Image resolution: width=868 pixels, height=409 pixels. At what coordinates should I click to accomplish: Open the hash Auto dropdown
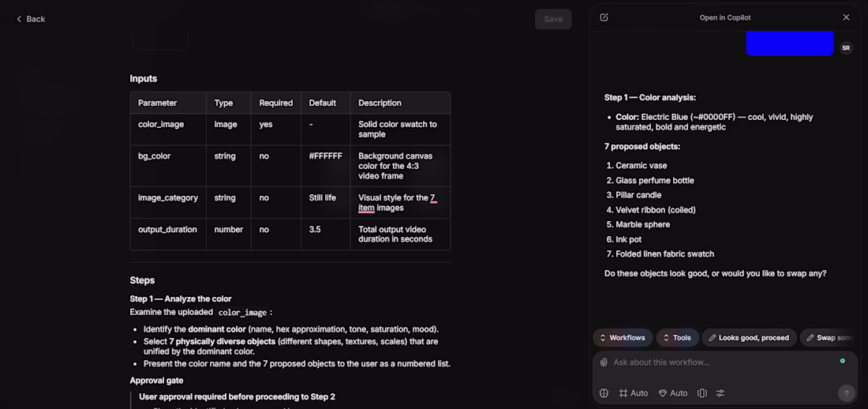click(x=634, y=393)
